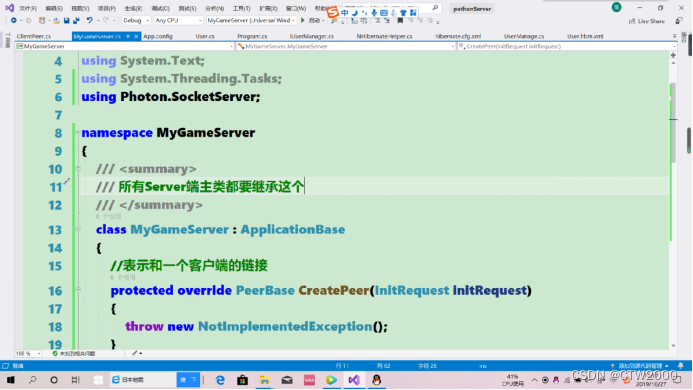This screenshot has width=693, height=390.
Task: Open the 窗口(W) menu
Action: (296, 8)
